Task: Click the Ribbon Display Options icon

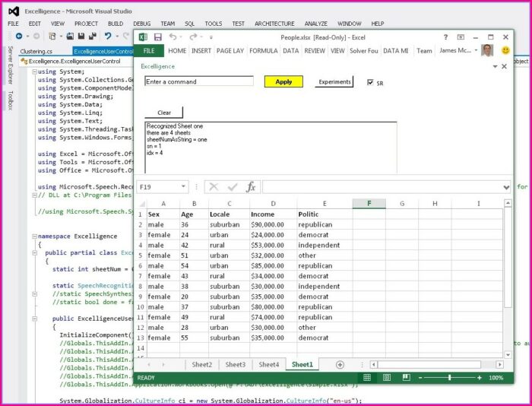Action: point(461,37)
